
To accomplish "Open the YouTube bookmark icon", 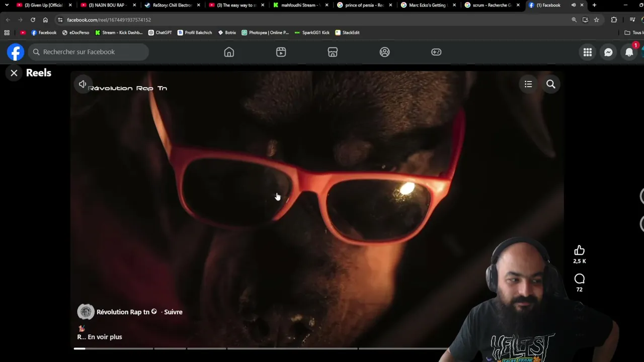I will 23,33.
